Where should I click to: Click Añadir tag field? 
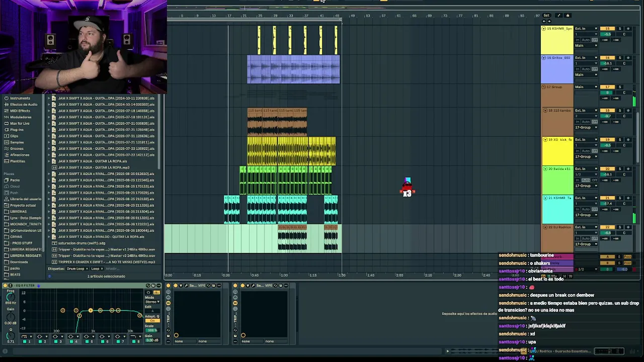tap(113, 268)
